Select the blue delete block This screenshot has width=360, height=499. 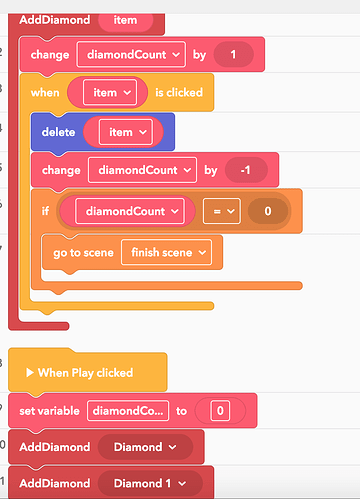tap(58, 132)
